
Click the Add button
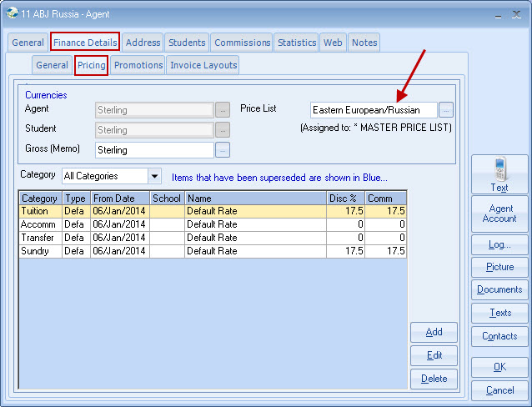(434, 332)
